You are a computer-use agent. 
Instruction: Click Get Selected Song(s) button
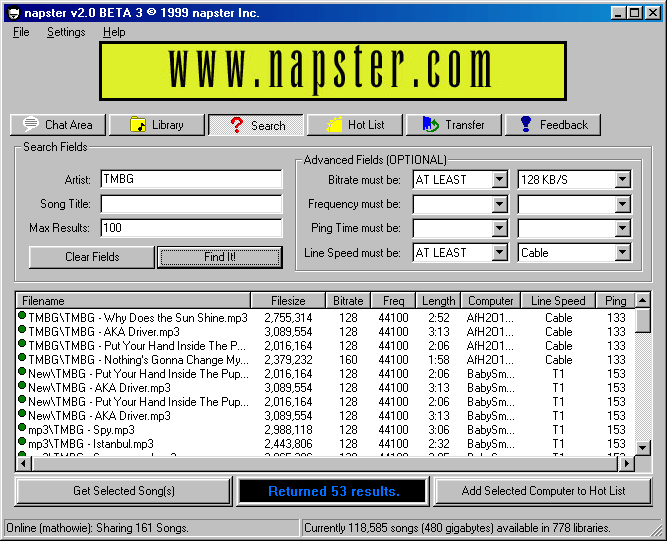click(124, 491)
